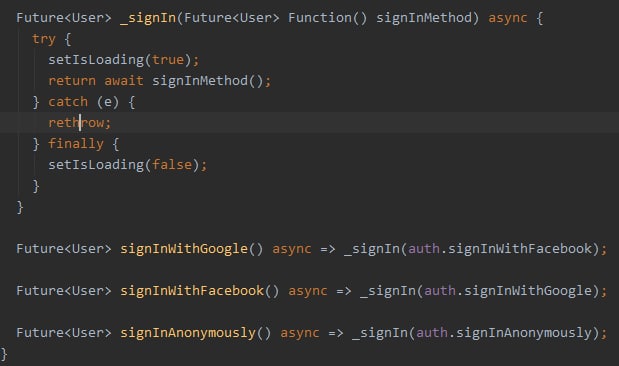This screenshot has width=619, height=366.
Task: Click auth.signInWithFacebook argument
Action: click(x=500, y=249)
